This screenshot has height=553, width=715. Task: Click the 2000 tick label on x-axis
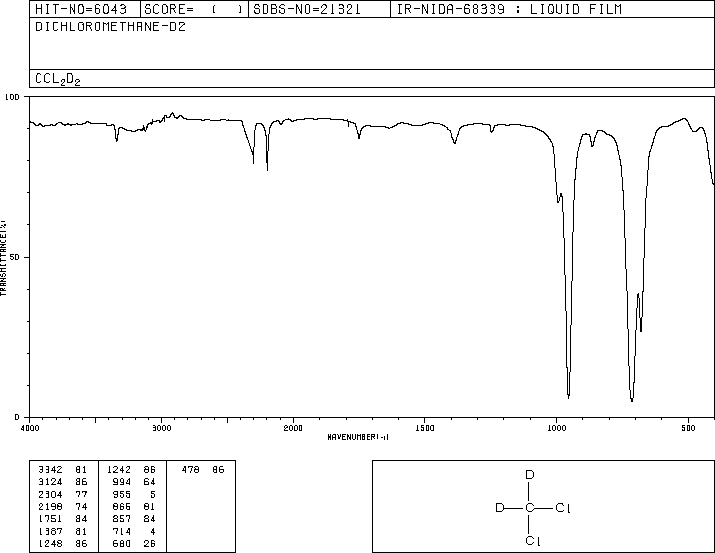click(x=293, y=428)
